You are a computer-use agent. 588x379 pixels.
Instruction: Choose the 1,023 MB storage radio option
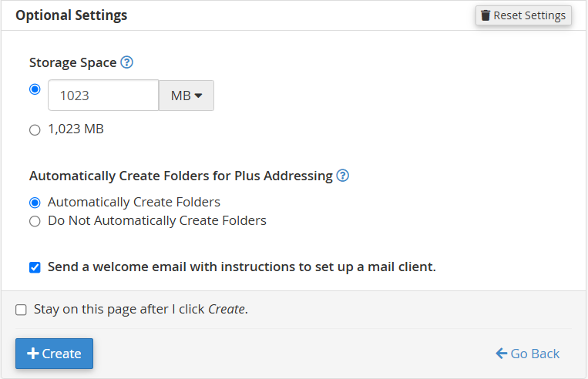click(x=35, y=130)
